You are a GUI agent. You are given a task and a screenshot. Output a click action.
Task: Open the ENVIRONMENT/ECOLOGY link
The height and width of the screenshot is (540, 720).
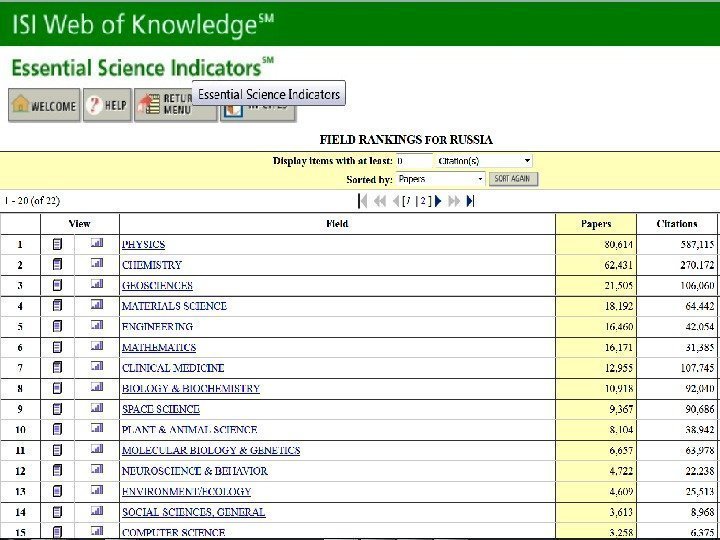point(186,491)
